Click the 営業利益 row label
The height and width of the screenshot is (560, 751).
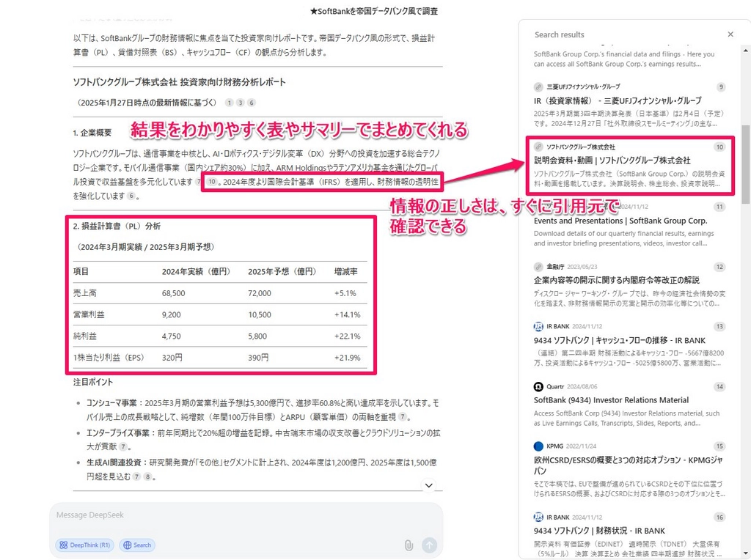point(89,314)
